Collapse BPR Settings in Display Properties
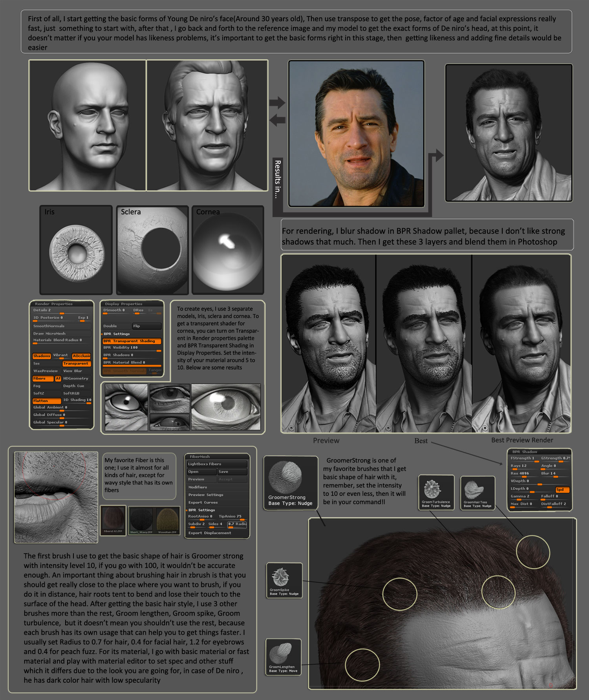Viewport: 589px width, 700px height. [117, 334]
